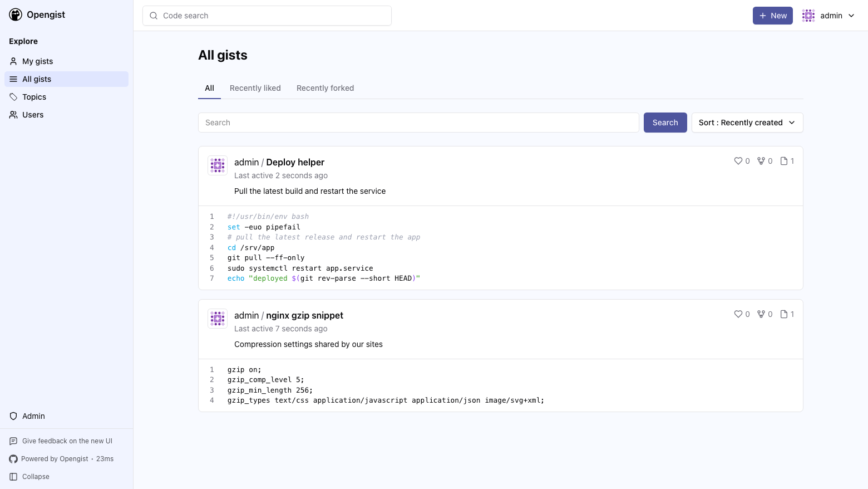Expand the admin user menu chevron
This screenshot has width=868, height=489.
[x=851, y=16]
